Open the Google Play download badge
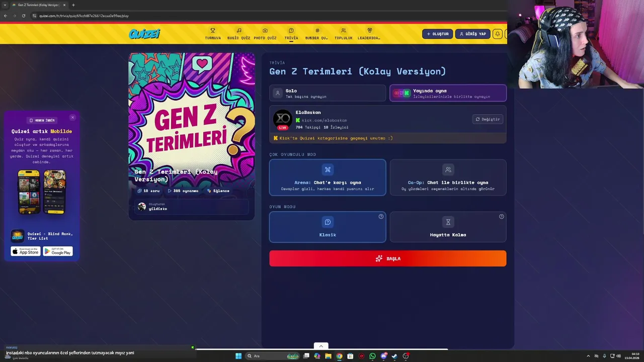 (58, 251)
